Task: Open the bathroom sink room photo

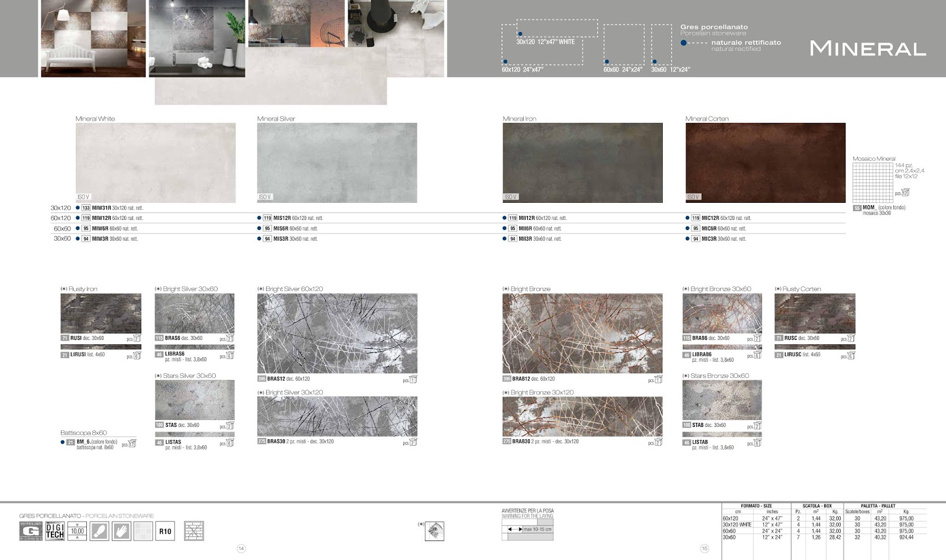Action: coord(197,38)
